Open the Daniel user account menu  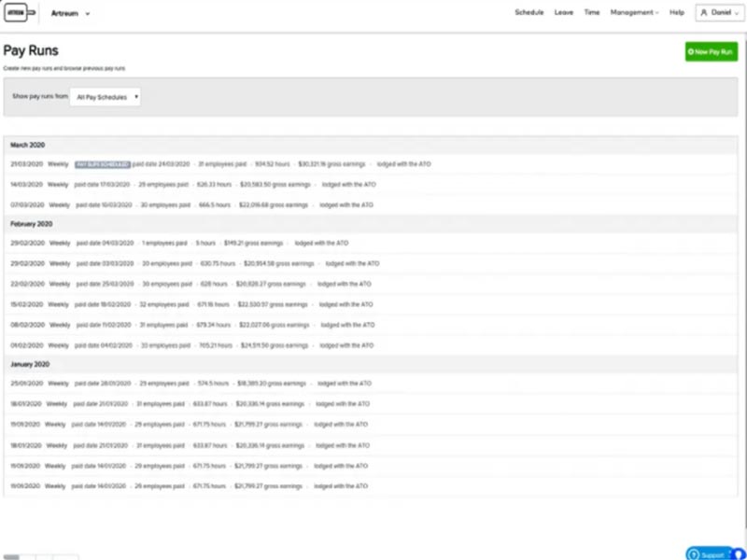pos(721,13)
